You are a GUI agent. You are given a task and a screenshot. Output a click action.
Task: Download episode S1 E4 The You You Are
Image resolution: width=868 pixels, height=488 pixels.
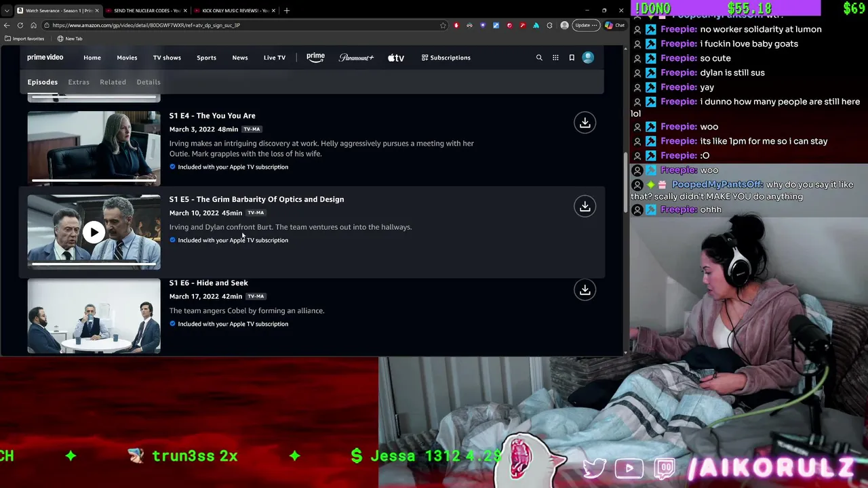pyautogui.click(x=585, y=123)
